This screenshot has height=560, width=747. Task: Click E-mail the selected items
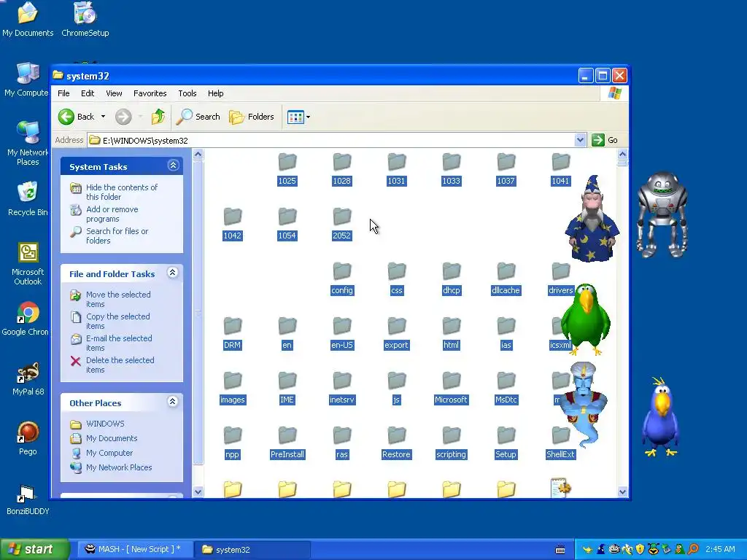pos(119,343)
